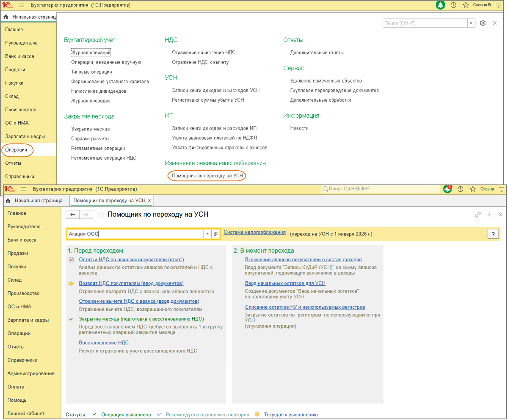The height and width of the screenshot is (420, 508).
Task: Open Руководителю in the upper sidebar
Action: point(21,43)
